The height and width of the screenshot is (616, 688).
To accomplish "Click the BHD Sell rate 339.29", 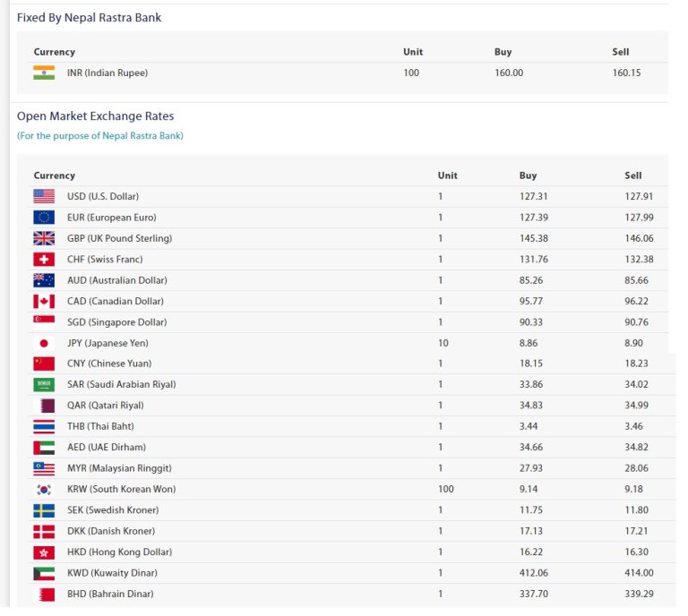I will point(639,594).
